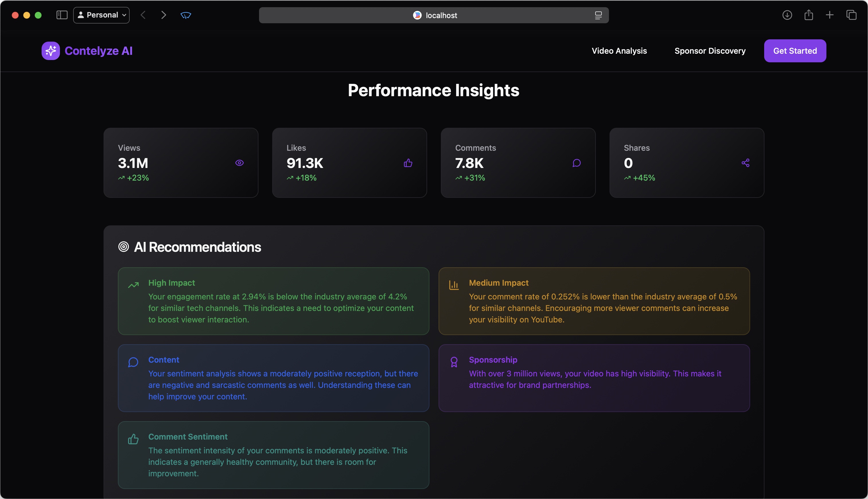Click the award ribbon icon in Sponsorship card
868x499 pixels.
[x=454, y=362]
